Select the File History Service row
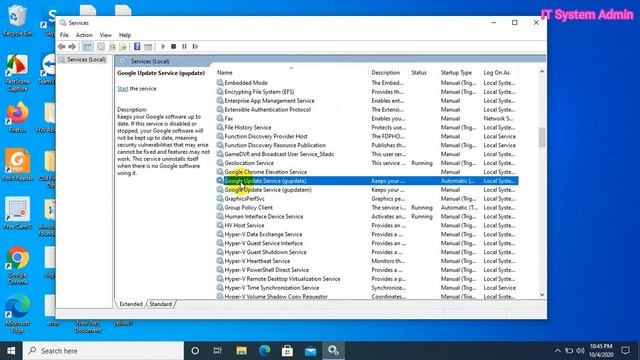640x360 pixels. pos(367,127)
